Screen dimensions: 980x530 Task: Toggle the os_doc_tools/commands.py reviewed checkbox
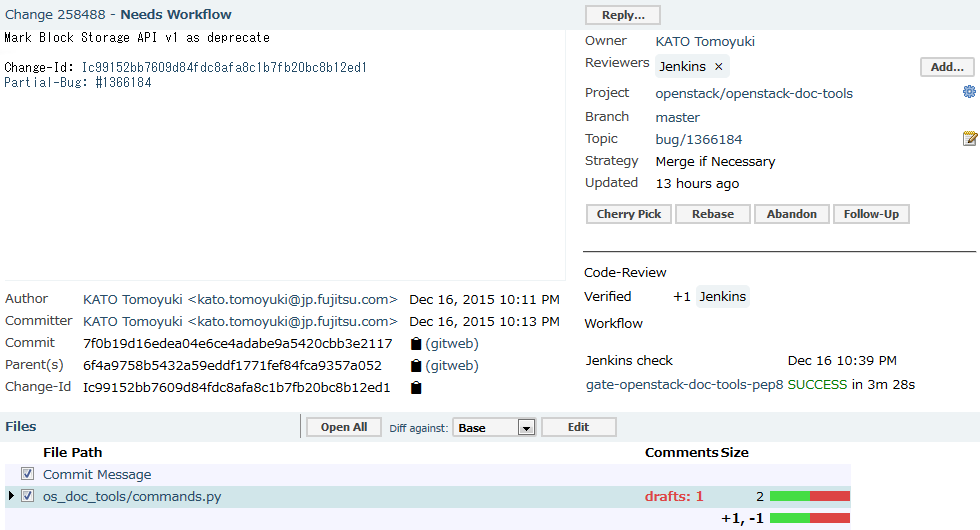(28, 496)
